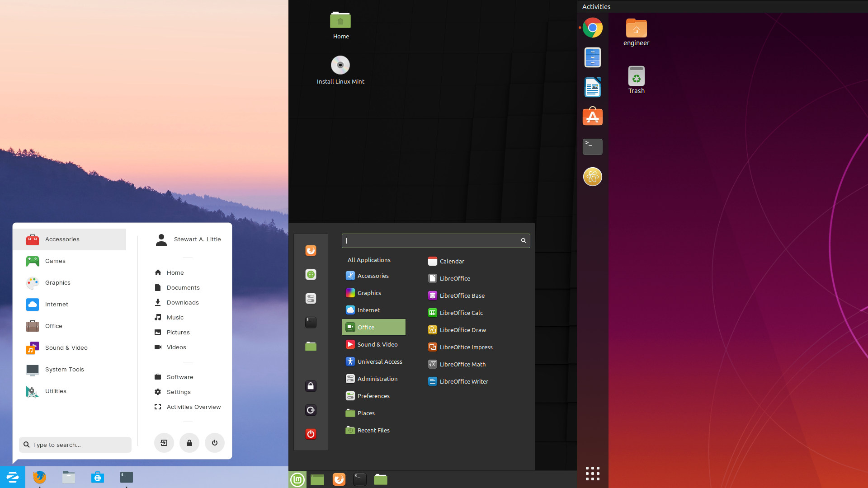
Task: Open Ubuntu Software from the dock
Action: 592,116
